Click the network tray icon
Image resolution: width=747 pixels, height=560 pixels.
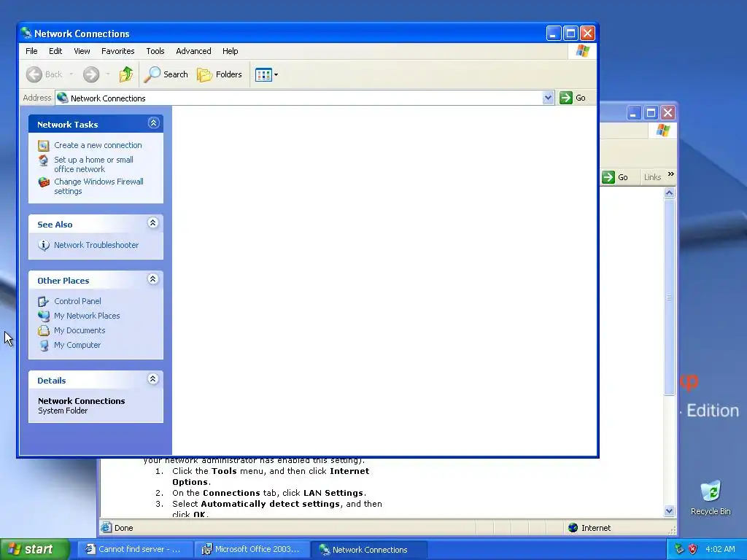tap(679, 549)
